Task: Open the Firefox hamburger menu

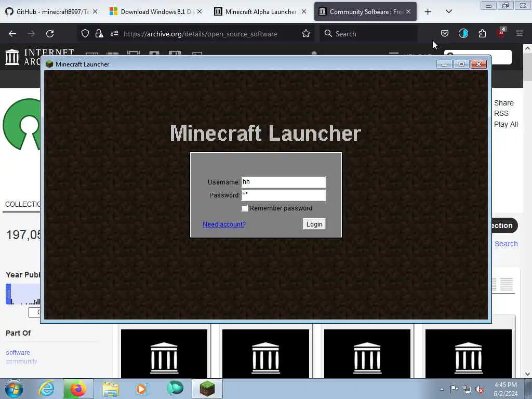Action: [x=520, y=33]
